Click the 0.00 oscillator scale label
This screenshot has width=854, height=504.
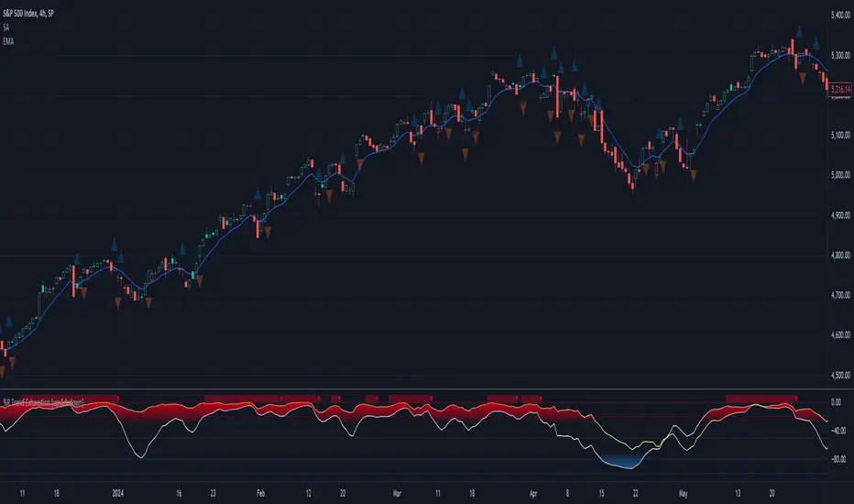pyautogui.click(x=836, y=402)
